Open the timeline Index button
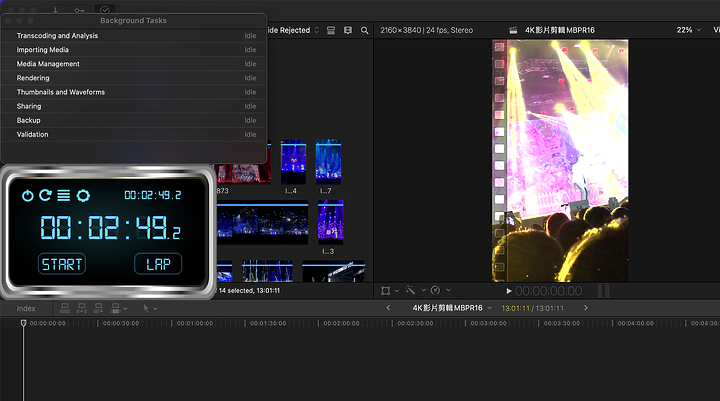This screenshot has width=720, height=401. [26, 308]
